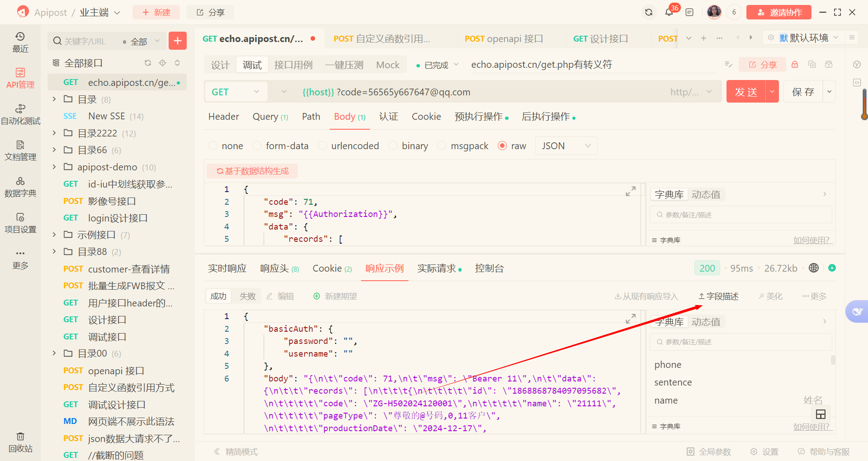Expand the request body editor fullscreen

click(x=631, y=191)
